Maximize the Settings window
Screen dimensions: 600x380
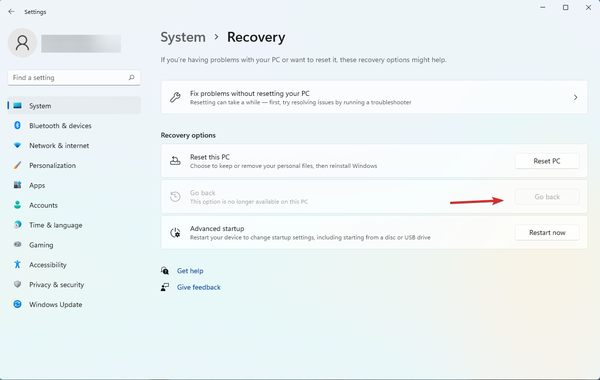566,8
